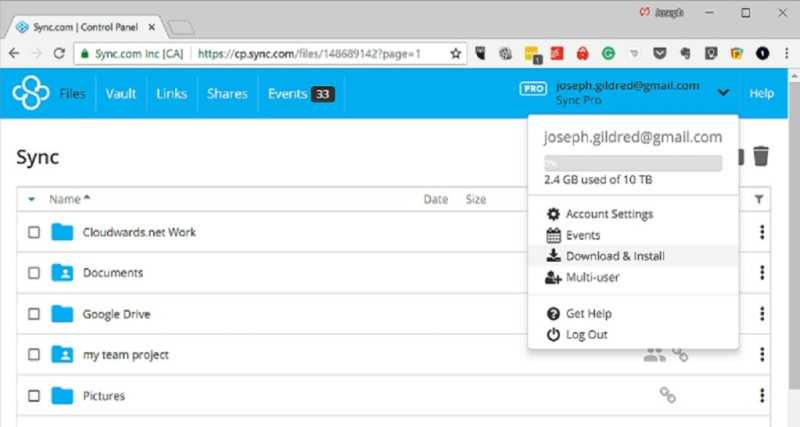Click the Help link in header

761,93
